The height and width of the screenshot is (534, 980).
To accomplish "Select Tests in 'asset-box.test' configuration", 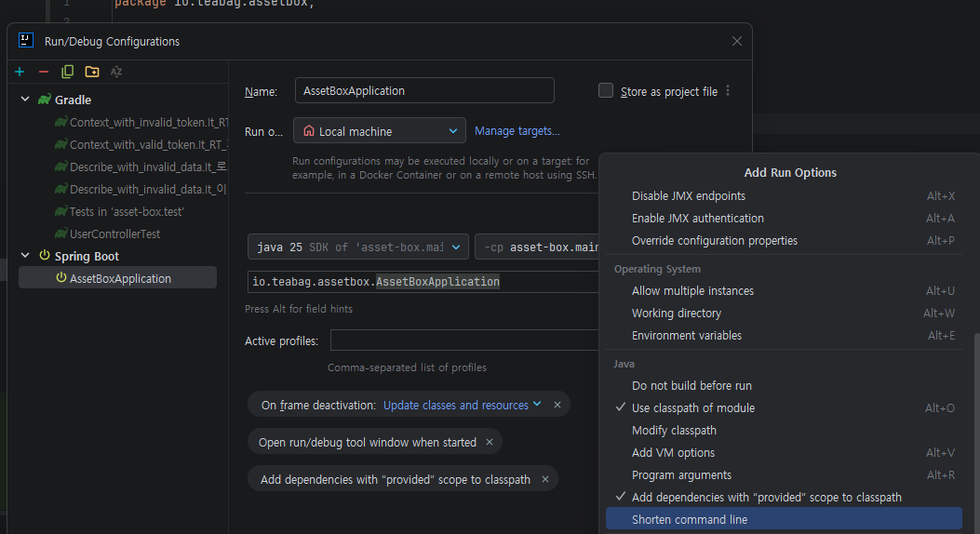I will point(119,212).
